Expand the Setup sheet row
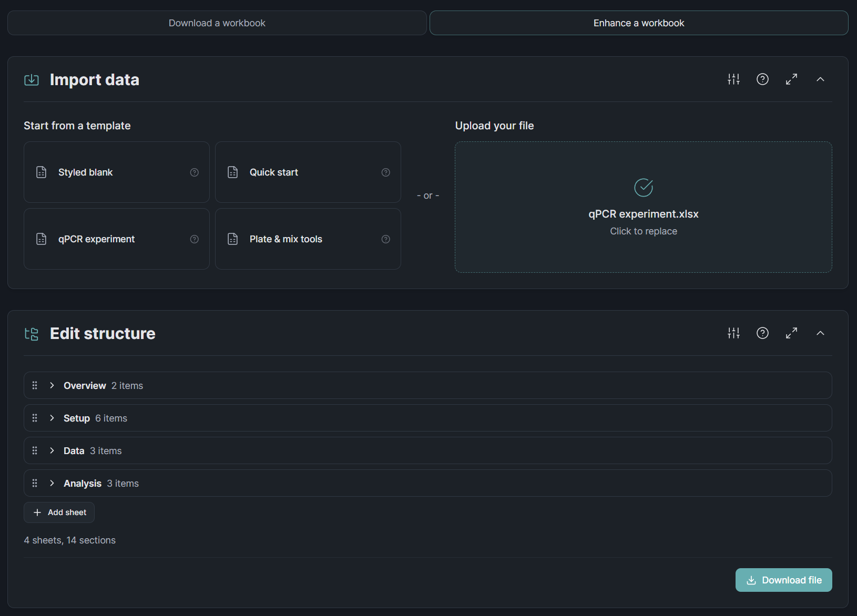Screen dimensions: 857x616 pyautogui.click(x=52, y=418)
